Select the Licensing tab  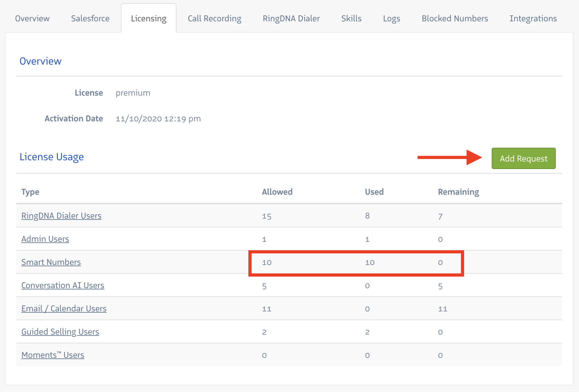[149, 19]
